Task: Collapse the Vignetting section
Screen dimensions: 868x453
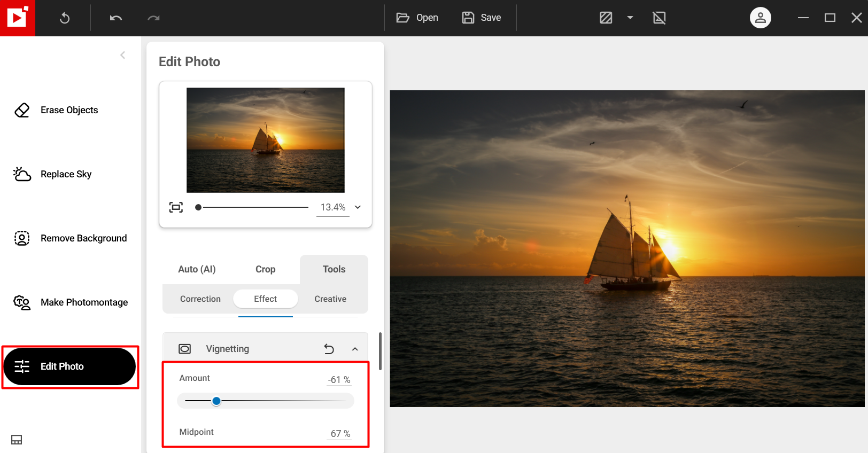Action: pos(355,349)
